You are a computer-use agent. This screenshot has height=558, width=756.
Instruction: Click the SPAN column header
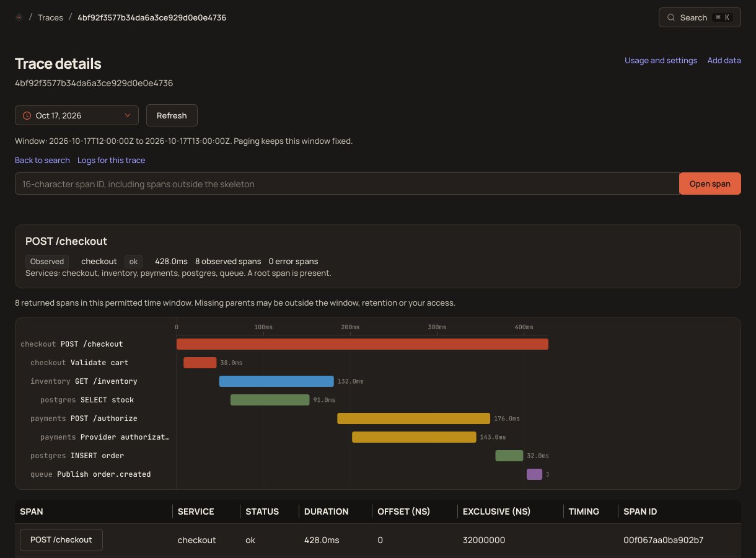tap(32, 511)
